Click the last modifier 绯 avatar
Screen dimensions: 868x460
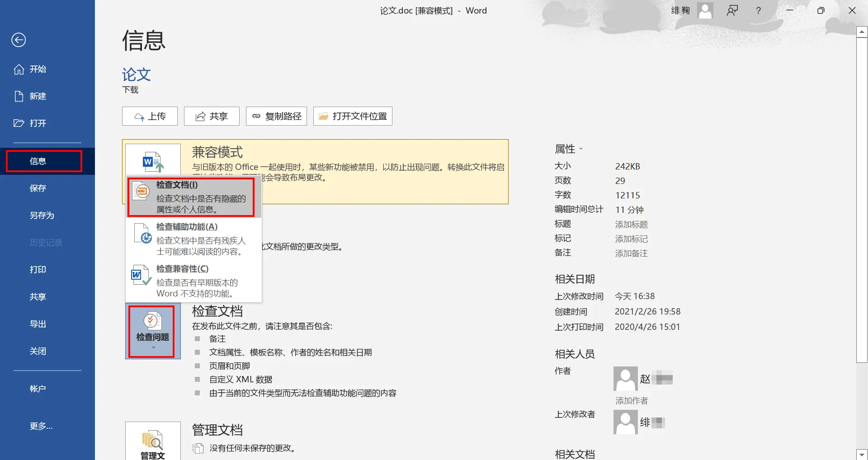click(626, 422)
